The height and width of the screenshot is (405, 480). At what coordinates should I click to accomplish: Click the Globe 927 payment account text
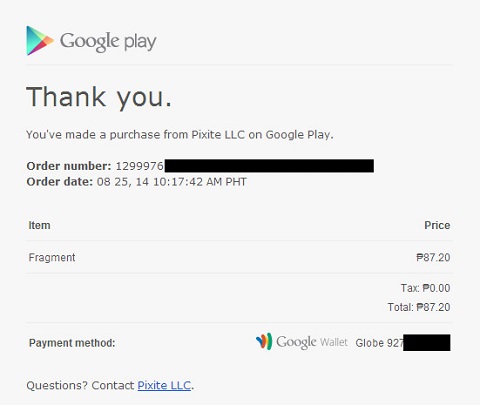[379, 343]
